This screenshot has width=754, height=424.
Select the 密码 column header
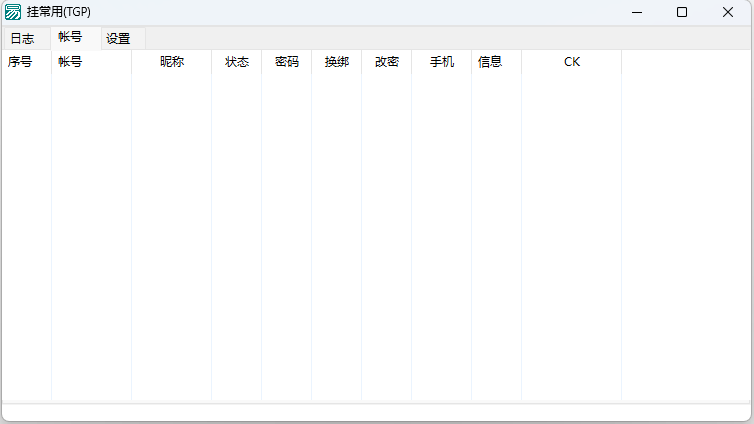[x=287, y=62]
